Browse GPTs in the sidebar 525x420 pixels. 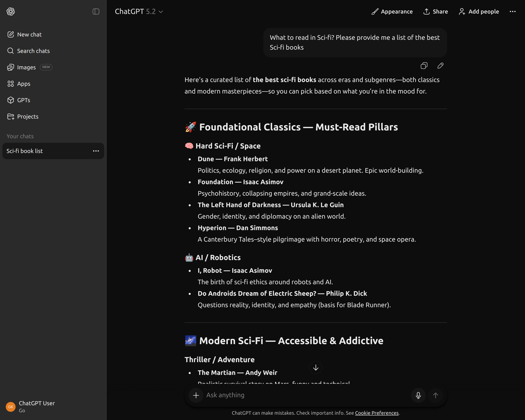(23, 100)
